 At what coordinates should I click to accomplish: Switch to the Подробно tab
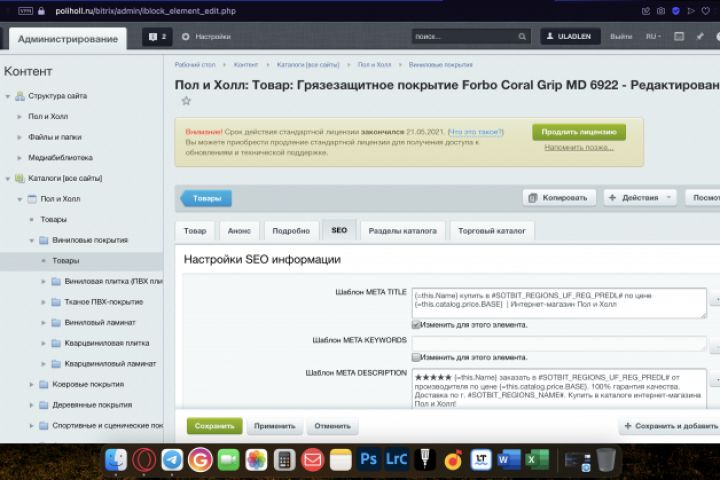291,231
